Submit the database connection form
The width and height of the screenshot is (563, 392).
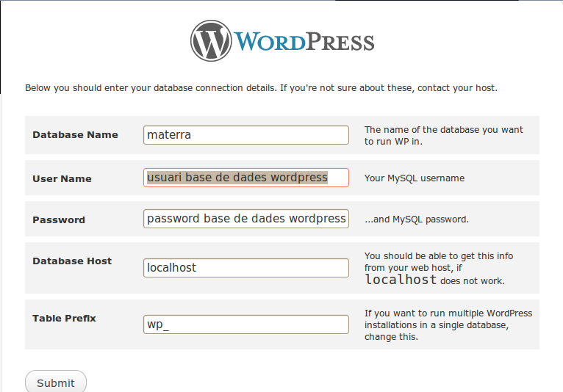[56, 382]
